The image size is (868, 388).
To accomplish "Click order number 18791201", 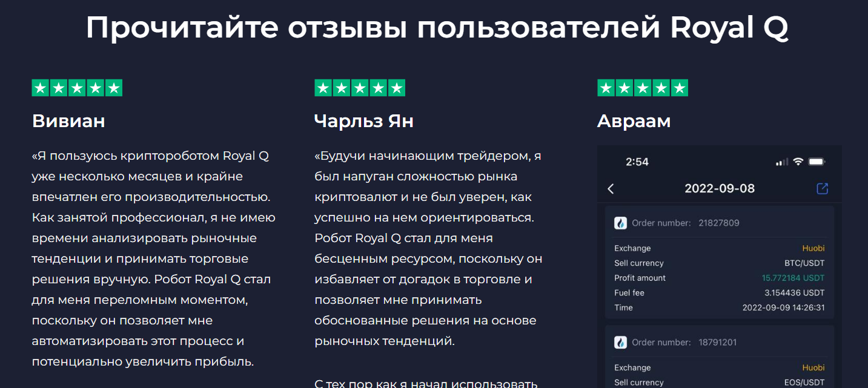I will click(x=717, y=342).
